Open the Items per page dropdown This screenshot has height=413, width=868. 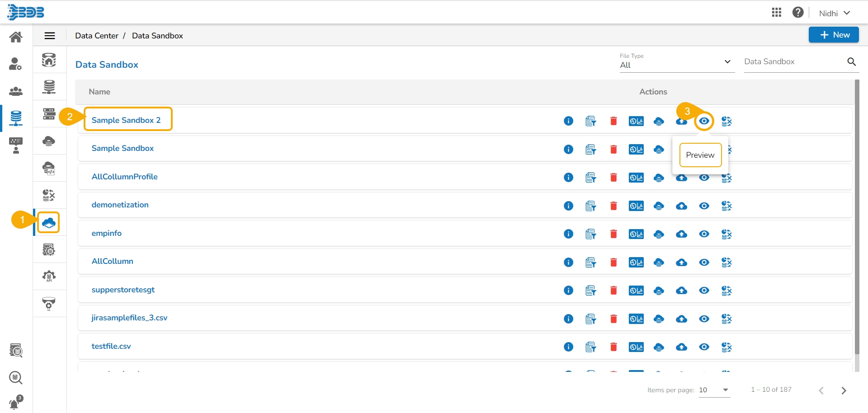tap(714, 390)
